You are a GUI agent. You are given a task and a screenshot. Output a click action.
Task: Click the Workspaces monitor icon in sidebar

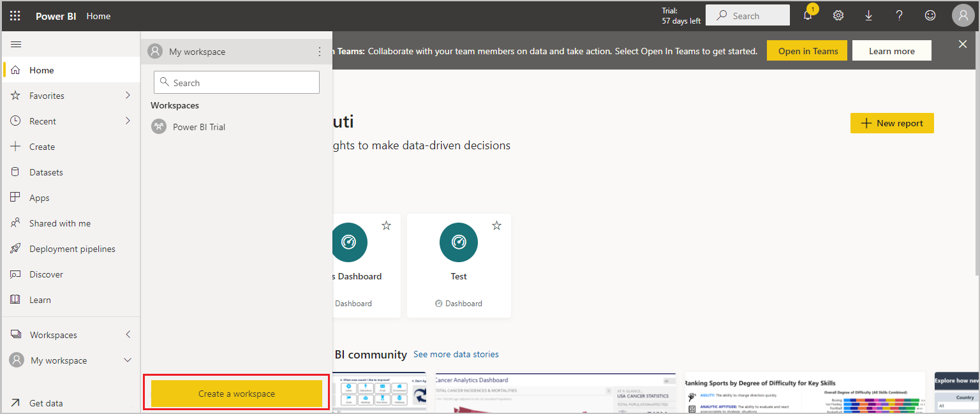click(x=16, y=335)
